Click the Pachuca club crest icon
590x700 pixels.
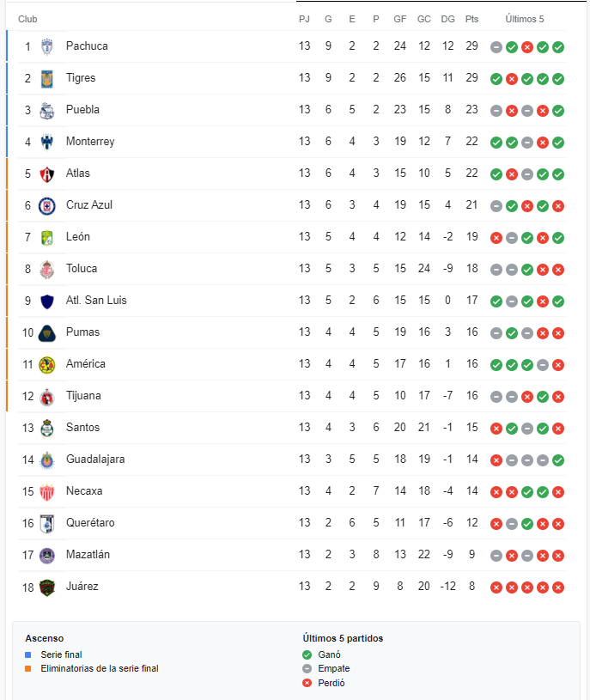pyautogui.click(x=46, y=46)
